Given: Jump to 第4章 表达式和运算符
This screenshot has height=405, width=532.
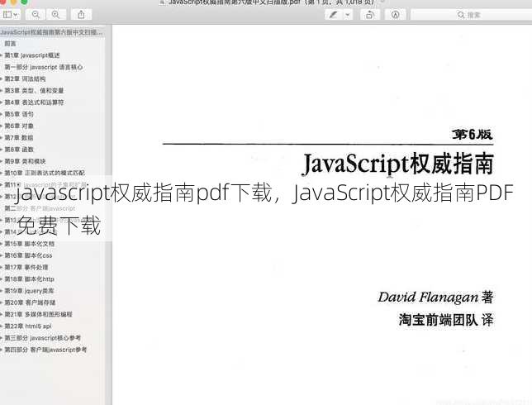Looking at the screenshot, I should pos(34,102).
